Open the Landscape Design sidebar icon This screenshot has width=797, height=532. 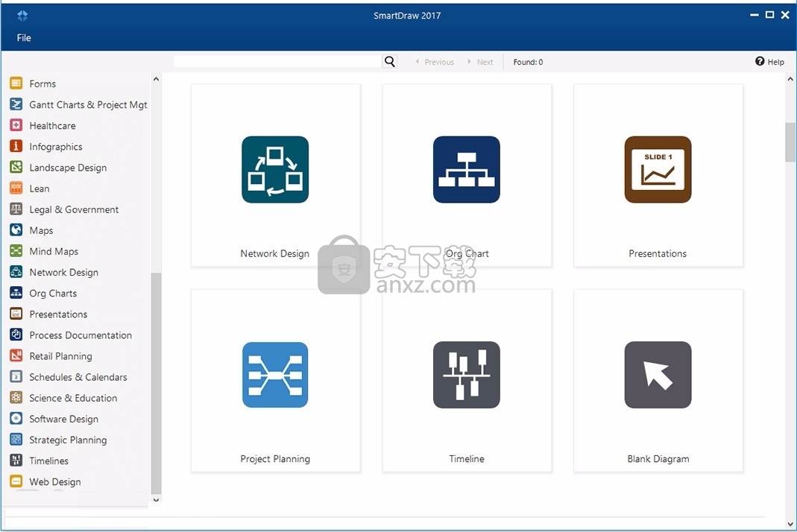[16, 167]
